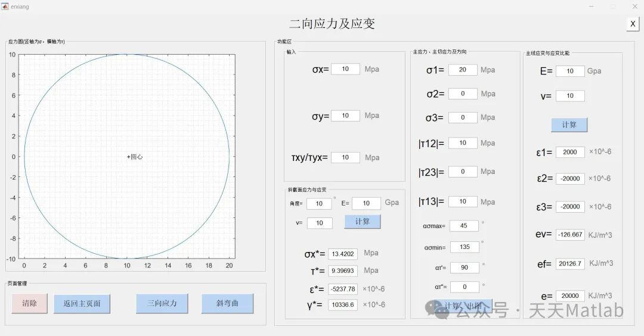
Task: Close the panel with the X button
Action: (x=633, y=24)
